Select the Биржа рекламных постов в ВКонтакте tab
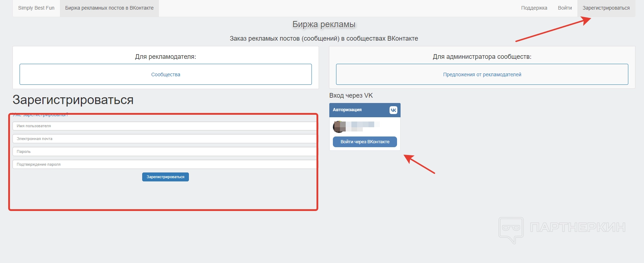644x263 pixels. tap(109, 8)
